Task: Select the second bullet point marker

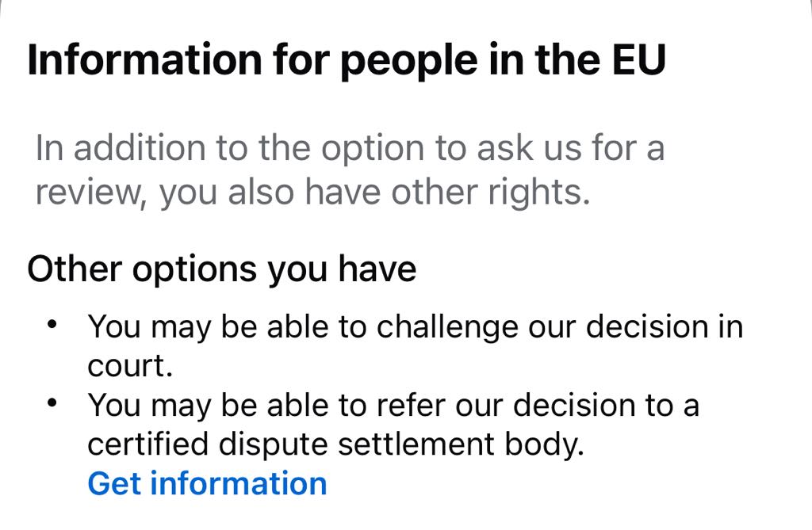Action: coord(52,403)
